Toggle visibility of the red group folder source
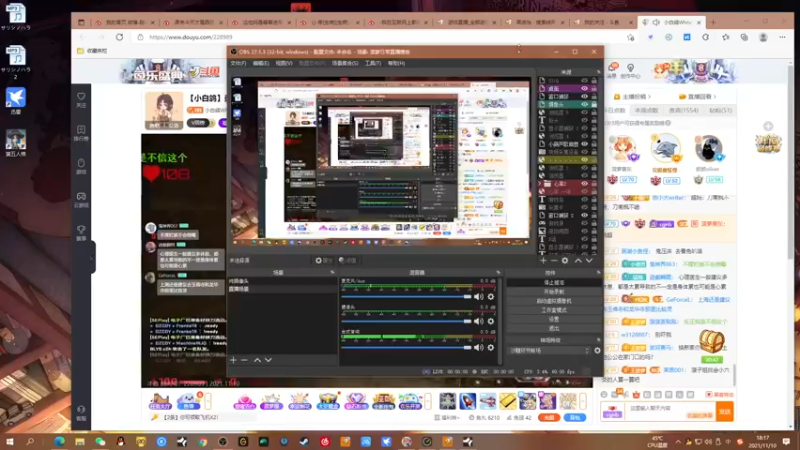 [x=584, y=184]
